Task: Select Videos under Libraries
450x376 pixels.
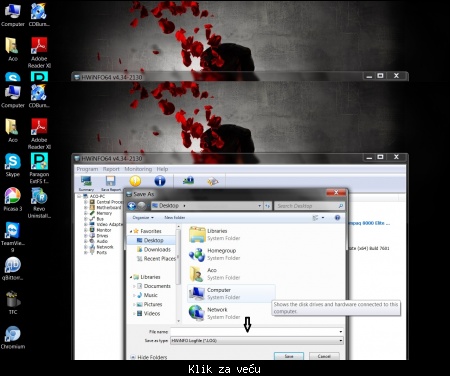Action: [x=152, y=314]
